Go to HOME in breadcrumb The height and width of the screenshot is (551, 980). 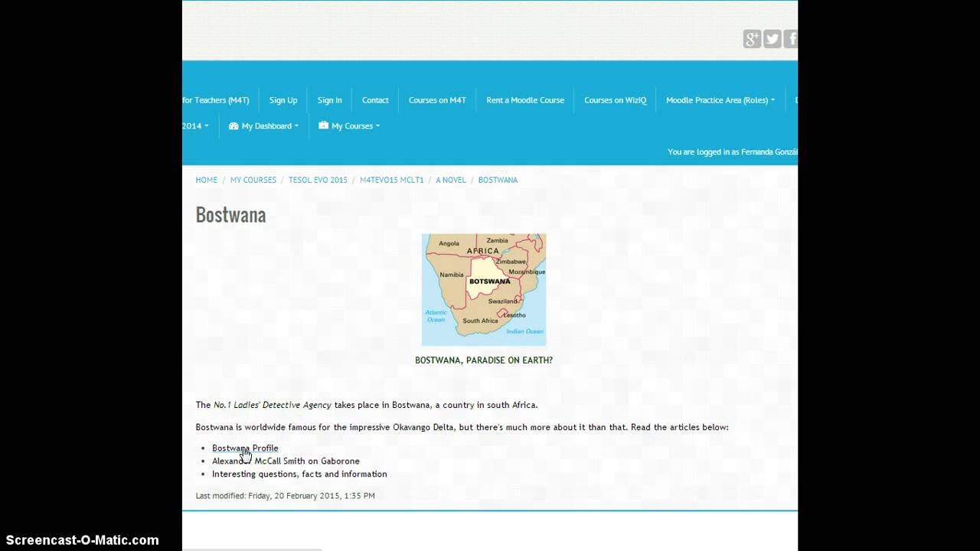point(207,180)
